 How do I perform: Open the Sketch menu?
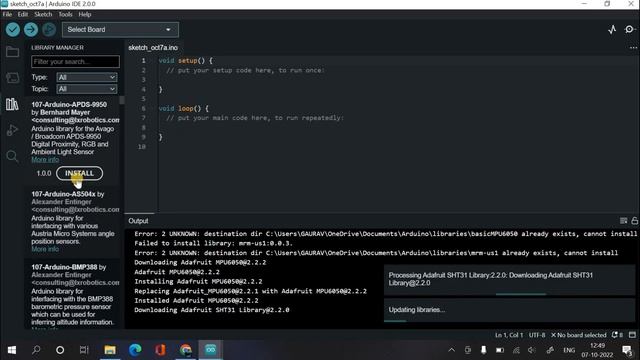pyautogui.click(x=43, y=14)
